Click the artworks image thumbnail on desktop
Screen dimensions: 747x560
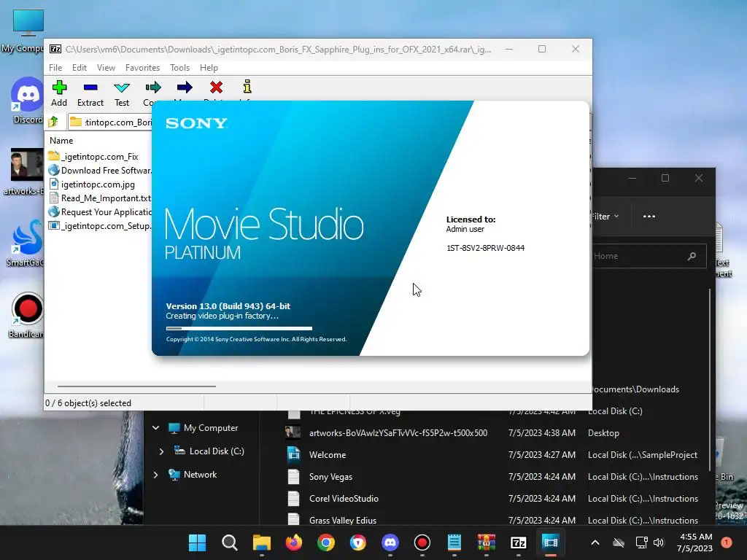[27, 164]
